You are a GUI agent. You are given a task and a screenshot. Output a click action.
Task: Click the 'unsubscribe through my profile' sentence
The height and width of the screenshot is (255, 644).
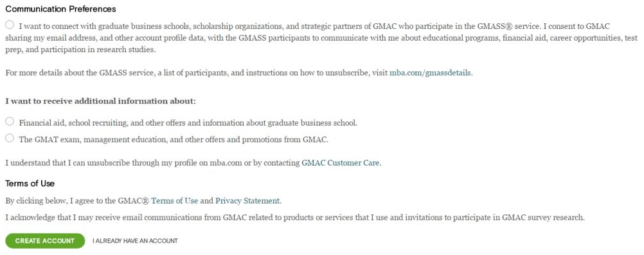(193, 163)
